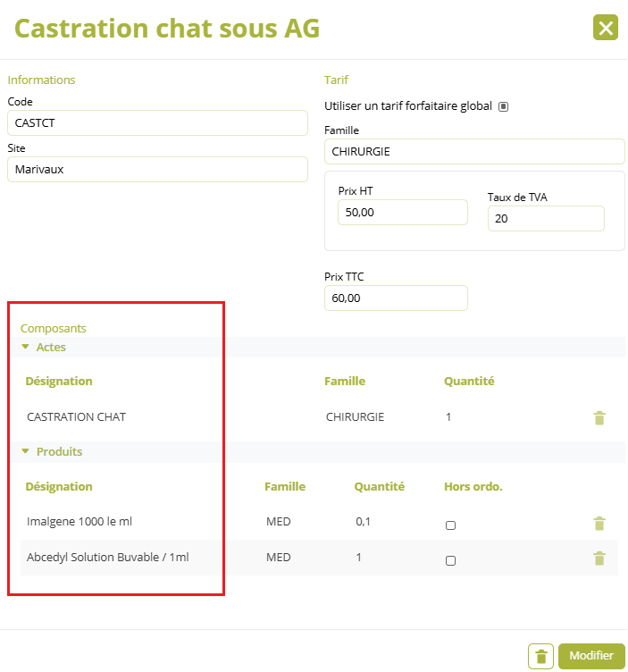Delete the Imalgene 1000 product row
The height and width of the screenshot is (672, 628).
pos(599,523)
